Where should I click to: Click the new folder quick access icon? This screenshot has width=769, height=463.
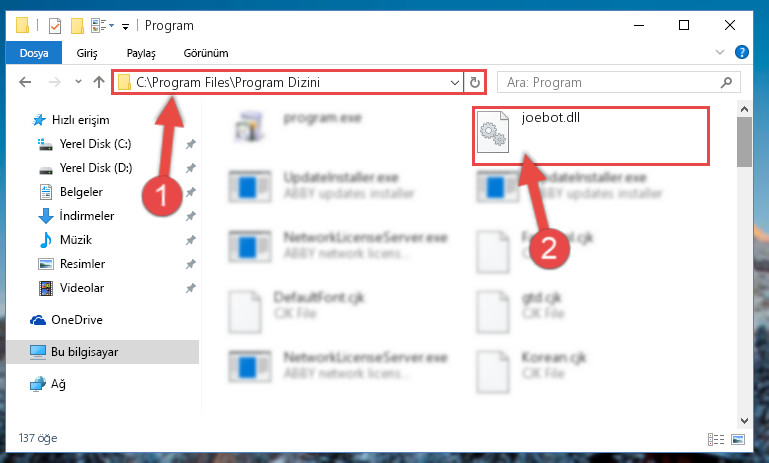pyautogui.click(x=77, y=26)
